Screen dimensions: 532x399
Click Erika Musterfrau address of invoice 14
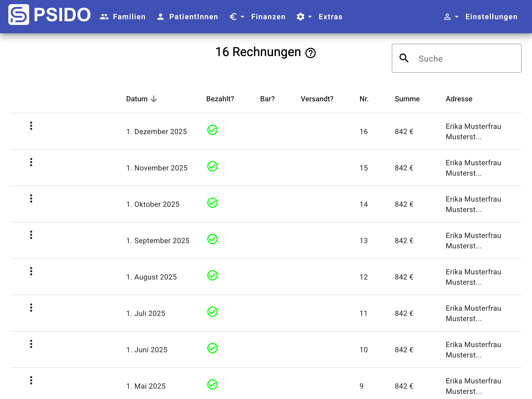pyautogui.click(x=473, y=204)
